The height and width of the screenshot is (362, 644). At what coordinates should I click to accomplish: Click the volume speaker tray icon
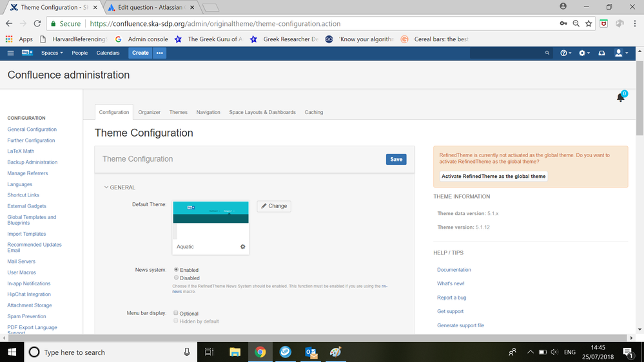(x=554, y=352)
